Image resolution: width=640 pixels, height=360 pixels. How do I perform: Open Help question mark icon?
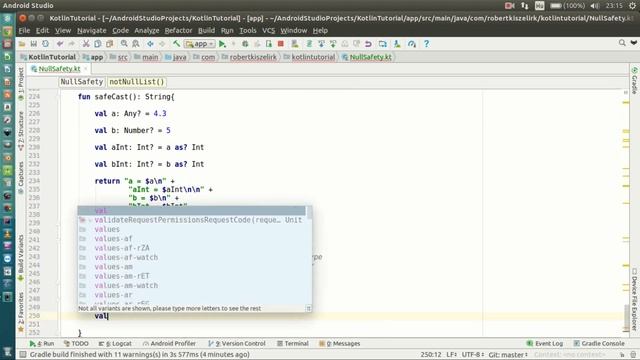coord(426,44)
